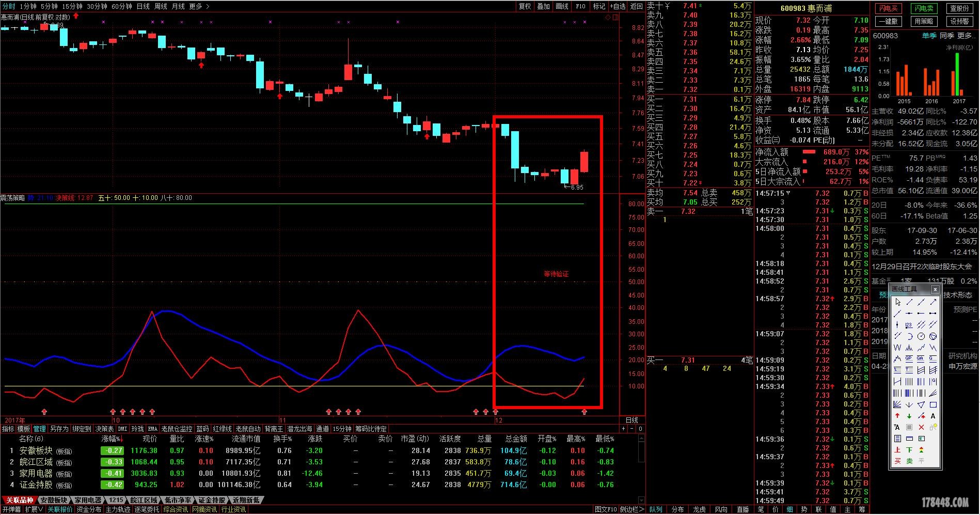
Task: Click the 设预警 alert button
Action: click(959, 21)
